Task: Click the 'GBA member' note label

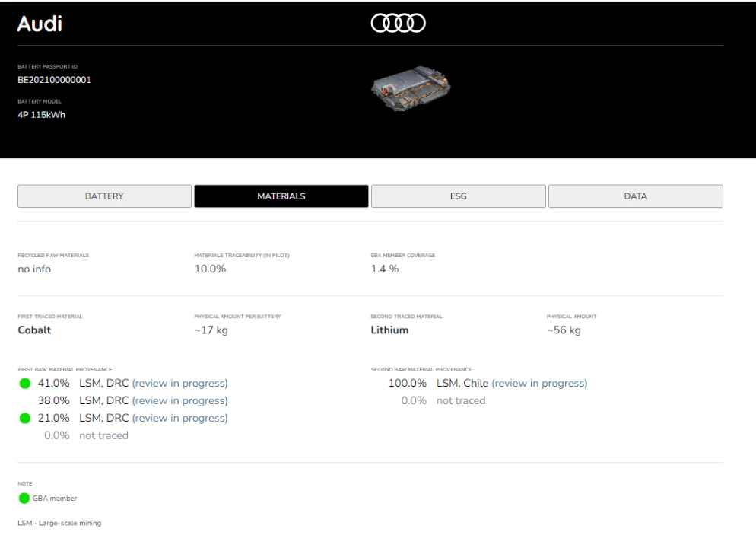Action: point(55,499)
